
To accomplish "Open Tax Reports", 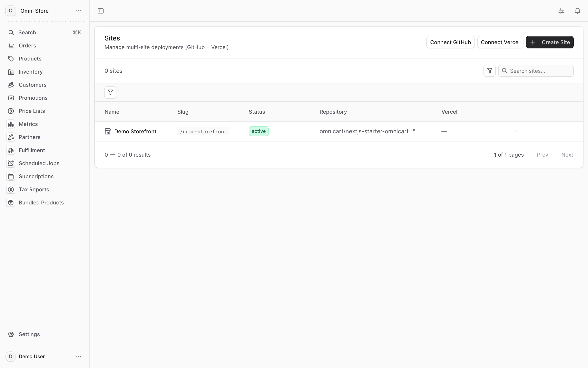I will pyautogui.click(x=45, y=190).
